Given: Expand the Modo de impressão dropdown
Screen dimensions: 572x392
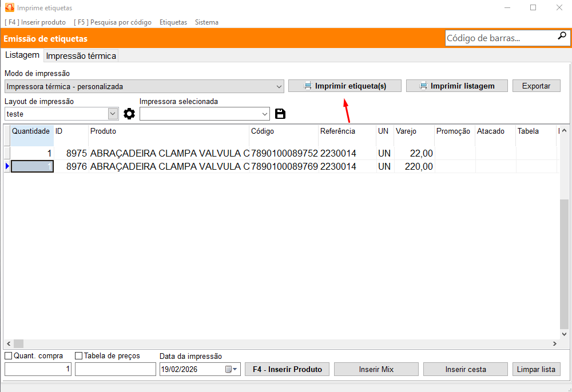Looking at the screenshot, I should tap(279, 87).
